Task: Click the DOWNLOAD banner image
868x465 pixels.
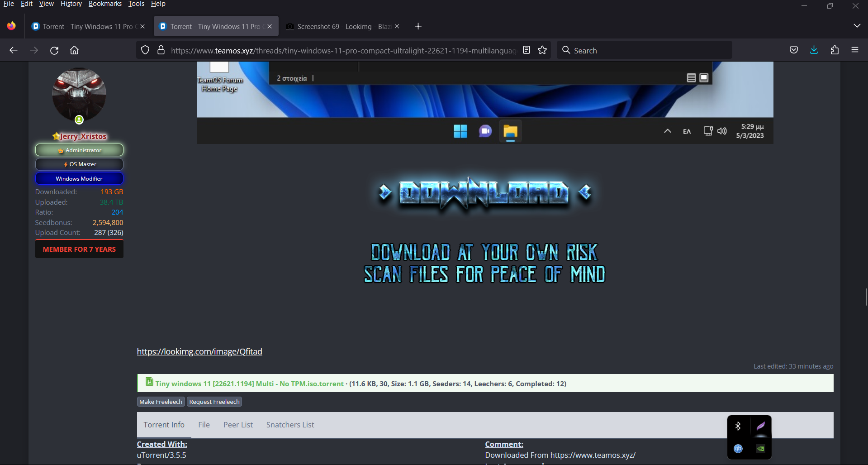Action: click(x=484, y=194)
